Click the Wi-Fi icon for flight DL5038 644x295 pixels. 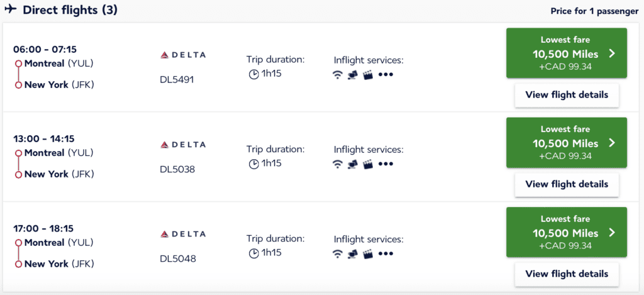click(x=338, y=164)
